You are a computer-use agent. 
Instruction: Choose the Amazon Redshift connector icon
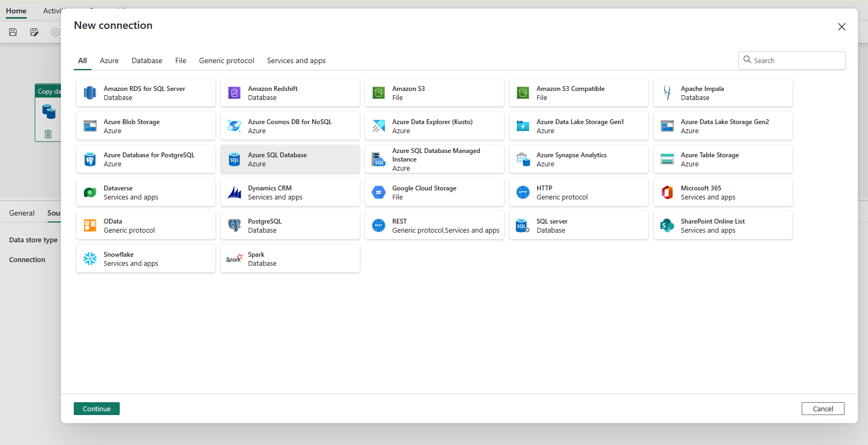point(234,93)
